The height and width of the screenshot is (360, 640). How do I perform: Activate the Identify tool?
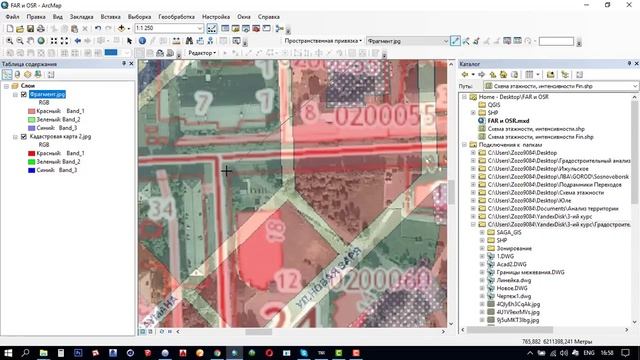pos(142,41)
